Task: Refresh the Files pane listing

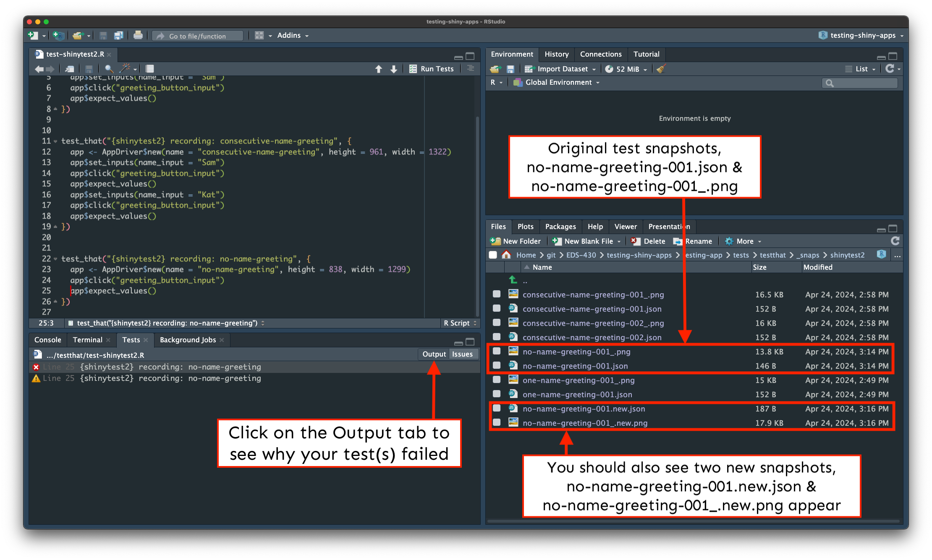Action: pos(895,241)
